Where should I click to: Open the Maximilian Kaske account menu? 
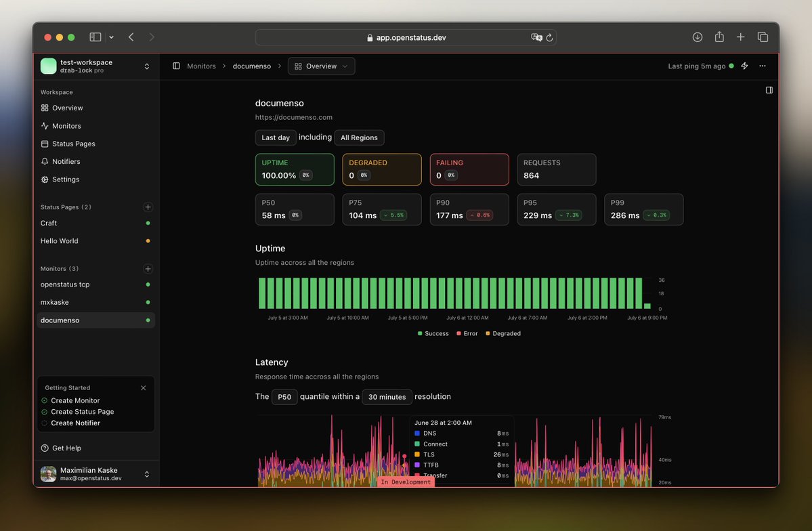pos(95,474)
